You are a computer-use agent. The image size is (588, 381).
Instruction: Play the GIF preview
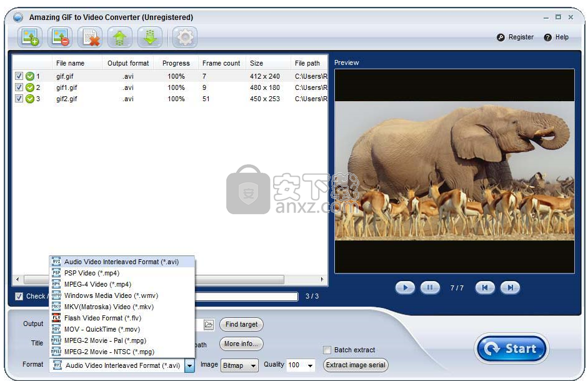tap(405, 288)
